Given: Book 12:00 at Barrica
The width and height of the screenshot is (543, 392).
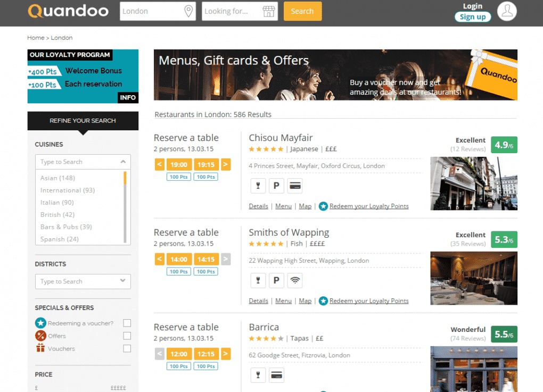Looking at the screenshot, I should pyautogui.click(x=179, y=354).
